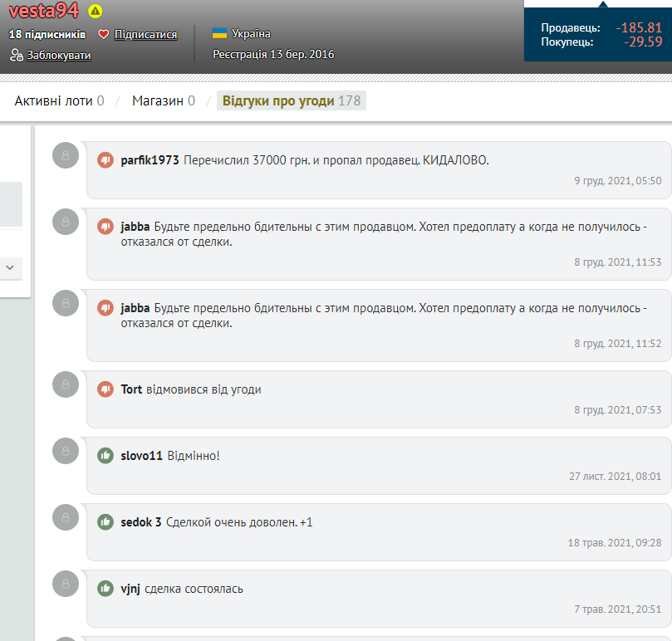Click the Сделкой очень доволен review text
This screenshot has width=672, height=641.
pyautogui.click(x=239, y=522)
